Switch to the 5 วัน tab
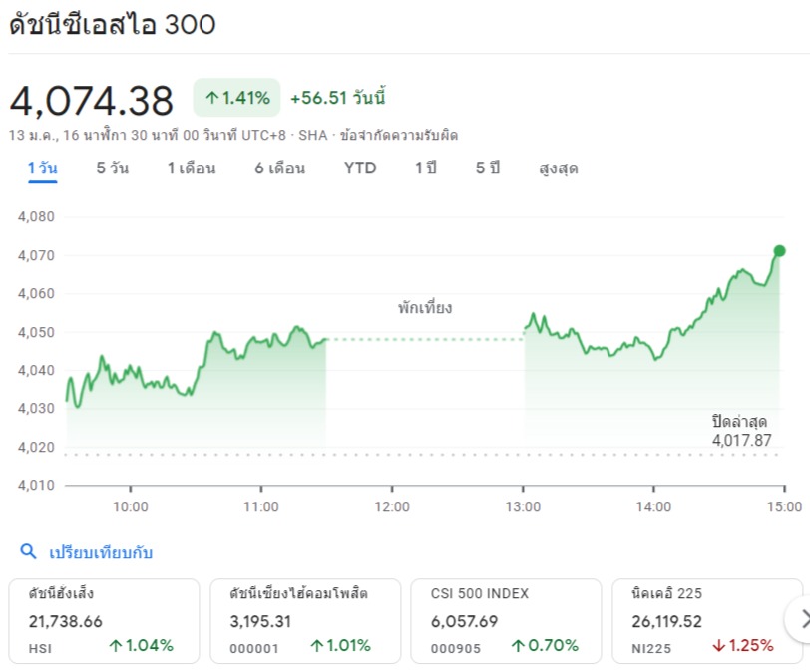Screen dimensions: 810x672 pyautogui.click(x=112, y=168)
